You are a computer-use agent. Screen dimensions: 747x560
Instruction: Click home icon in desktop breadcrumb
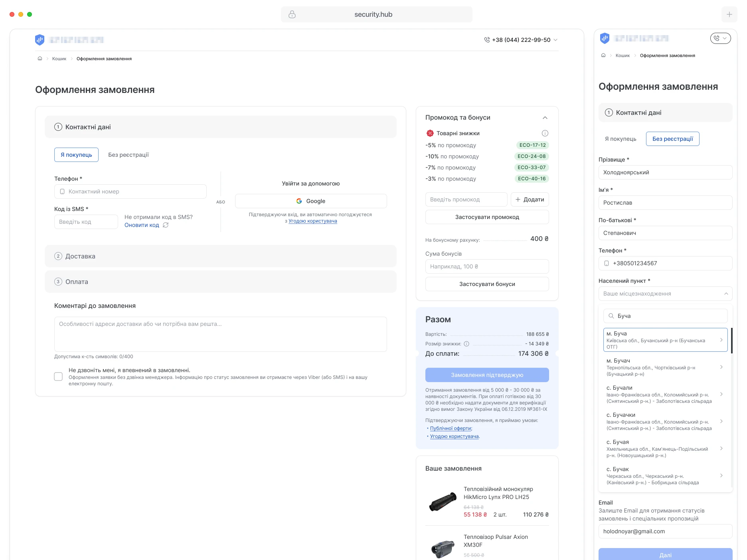pyautogui.click(x=40, y=59)
